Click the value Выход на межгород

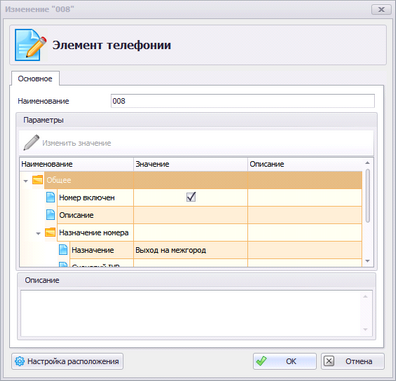171,250
